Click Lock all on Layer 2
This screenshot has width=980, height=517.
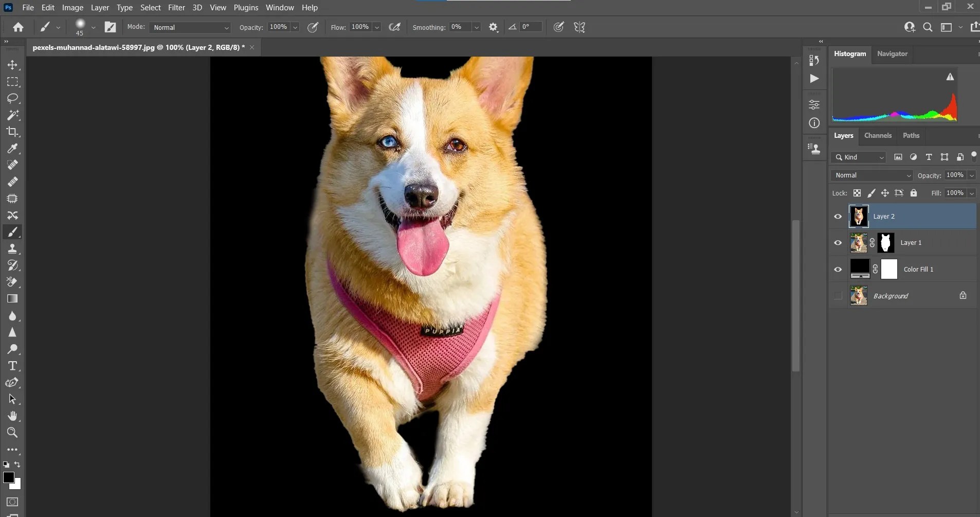pyautogui.click(x=915, y=193)
